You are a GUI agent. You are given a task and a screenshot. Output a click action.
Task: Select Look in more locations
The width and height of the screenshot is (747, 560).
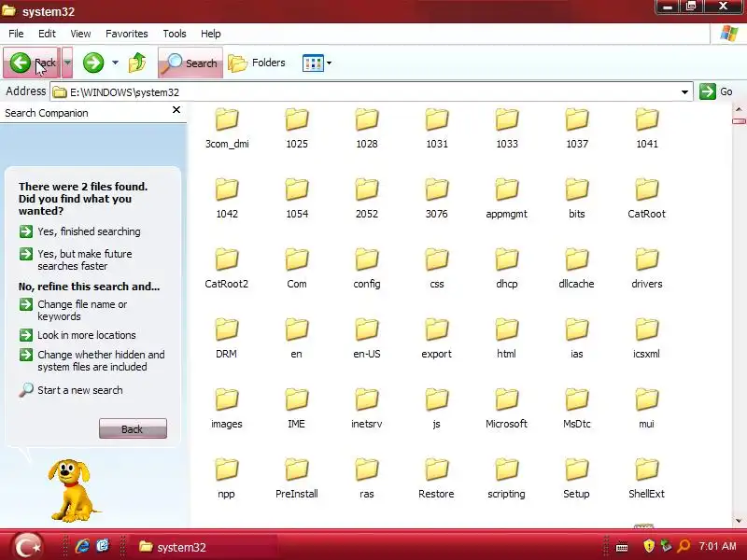pos(78,335)
